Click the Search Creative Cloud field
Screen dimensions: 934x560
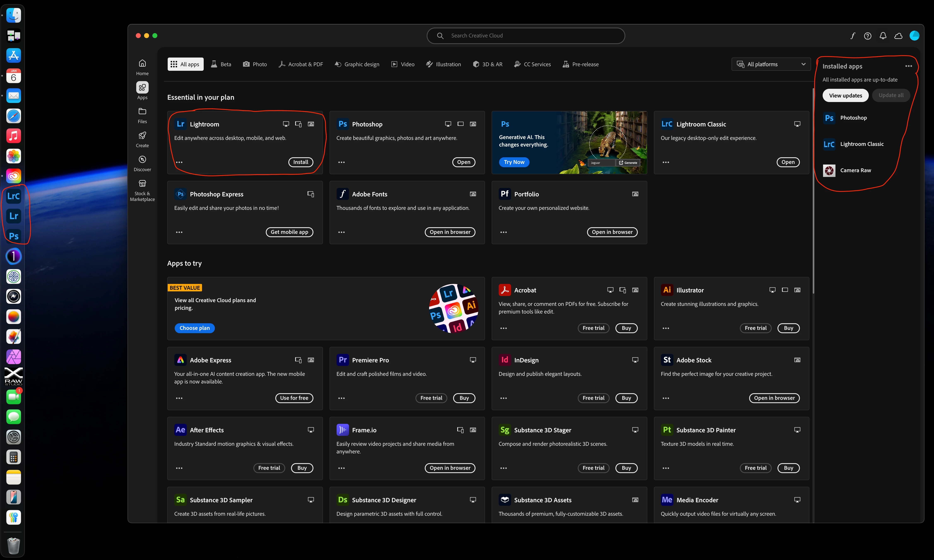click(x=526, y=36)
